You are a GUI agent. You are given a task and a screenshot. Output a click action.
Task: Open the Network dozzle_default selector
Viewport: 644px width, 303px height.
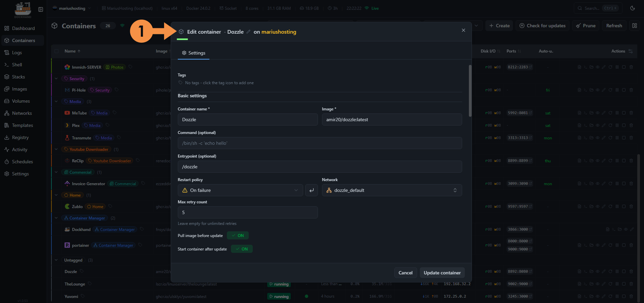point(392,190)
